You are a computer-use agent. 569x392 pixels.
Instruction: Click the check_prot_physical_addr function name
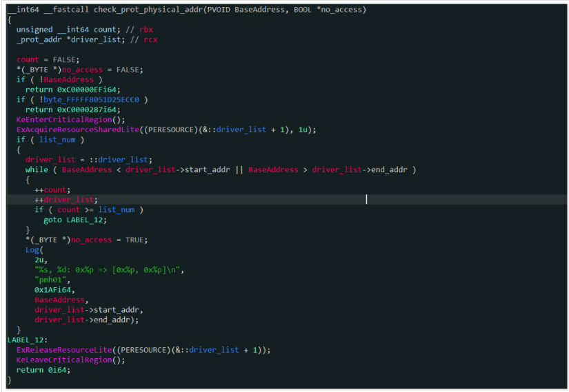click(x=146, y=10)
